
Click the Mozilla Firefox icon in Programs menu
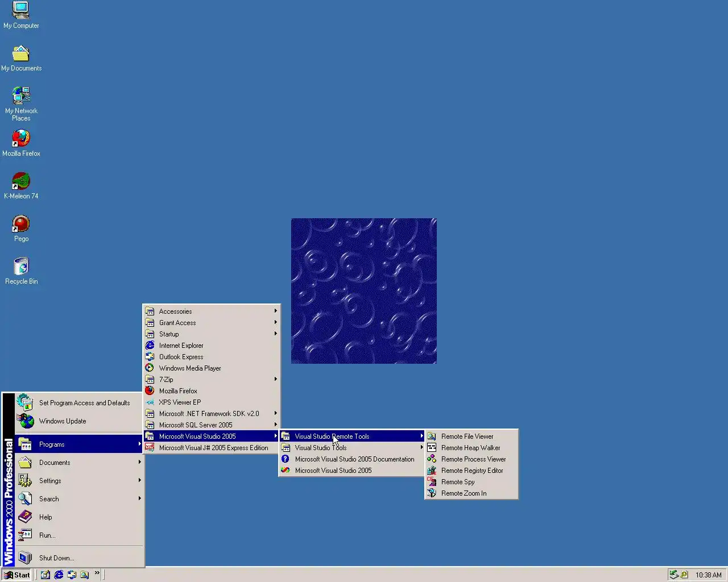click(150, 391)
